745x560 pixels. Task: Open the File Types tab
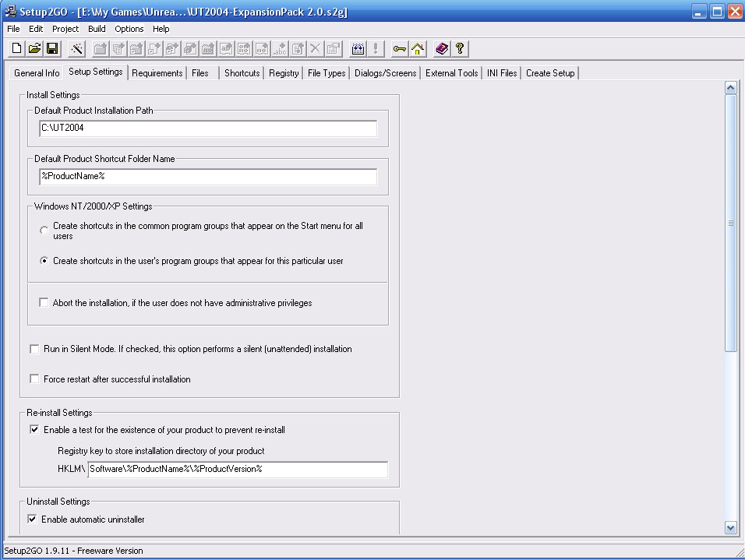point(327,73)
